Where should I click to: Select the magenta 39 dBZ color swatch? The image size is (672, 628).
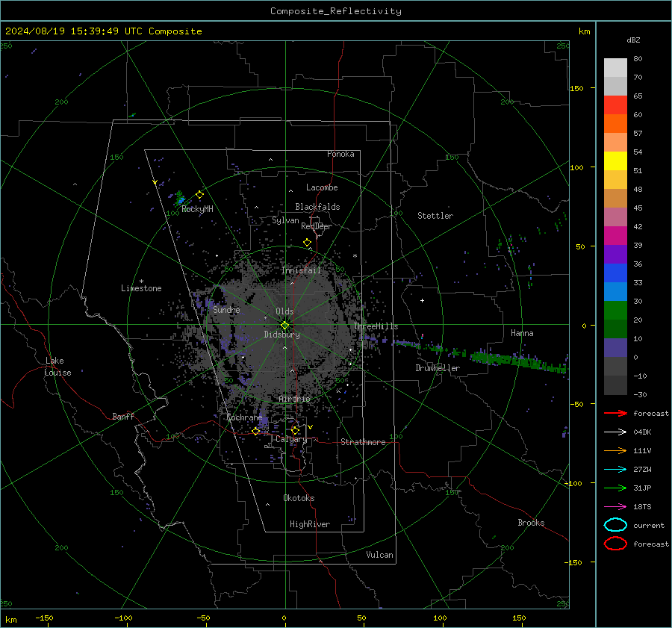tap(615, 235)
